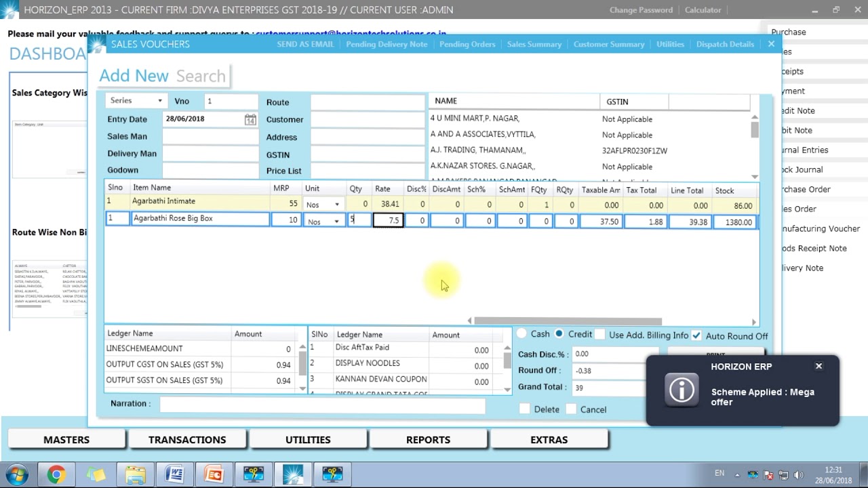Click the TRANSACTIONS button
868x488 pixels.
pos(187,440)
